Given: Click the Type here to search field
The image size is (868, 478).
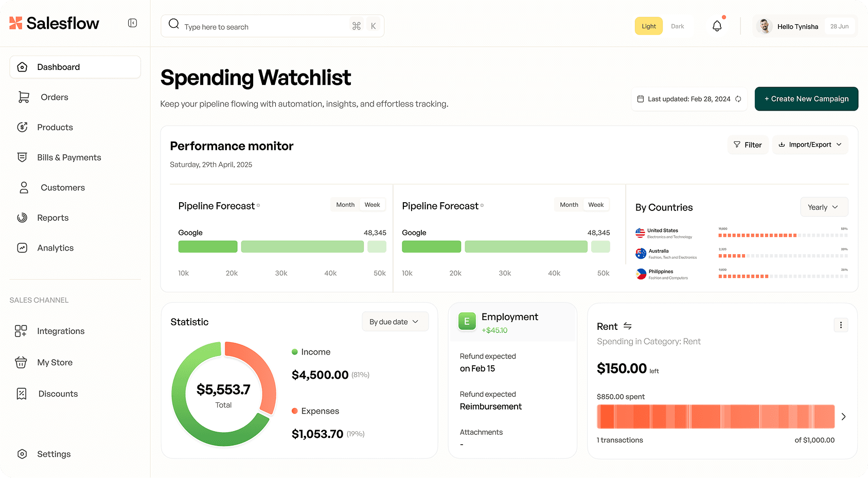Looking at the screenshot, I should [x=272, y=26].
